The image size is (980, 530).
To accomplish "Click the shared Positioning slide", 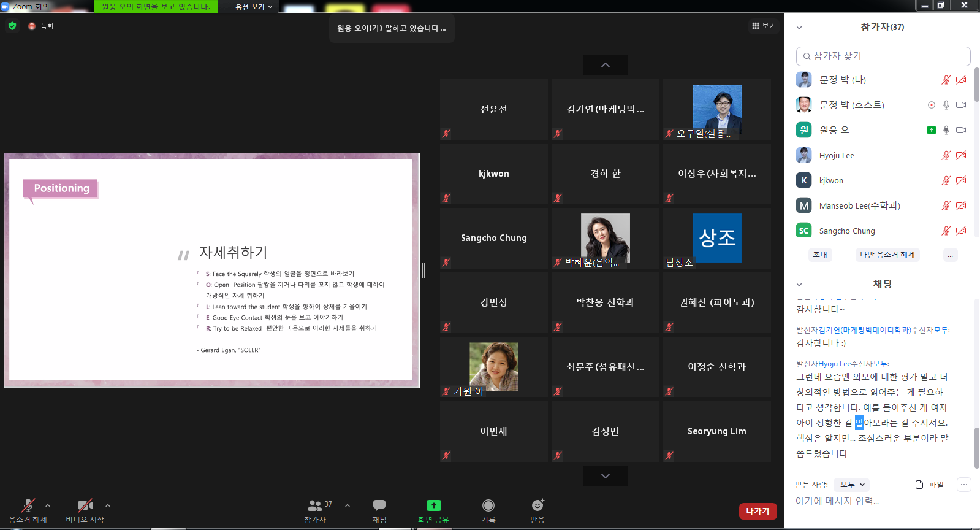I will (x=211, y=270).
